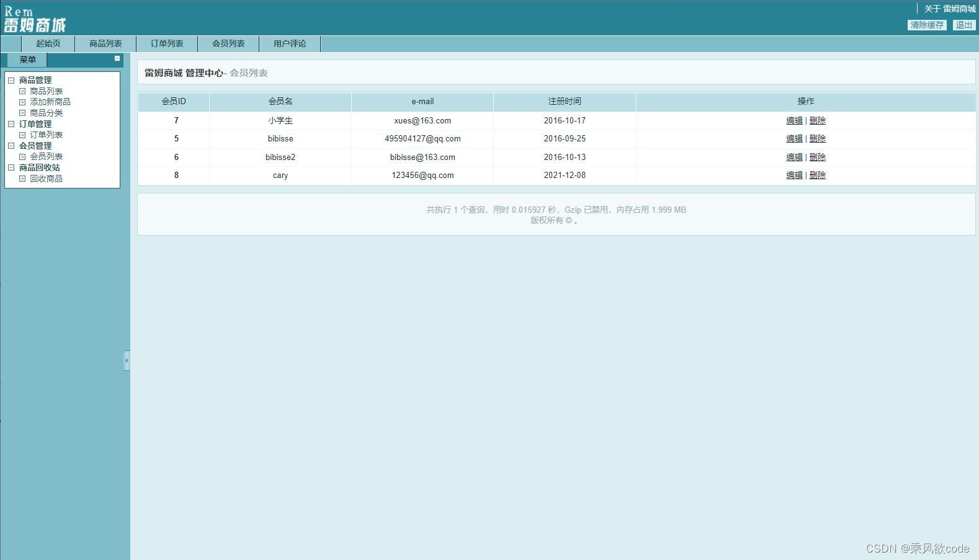Edit member 小学生 via 编辑 link

tap(794, 121)
